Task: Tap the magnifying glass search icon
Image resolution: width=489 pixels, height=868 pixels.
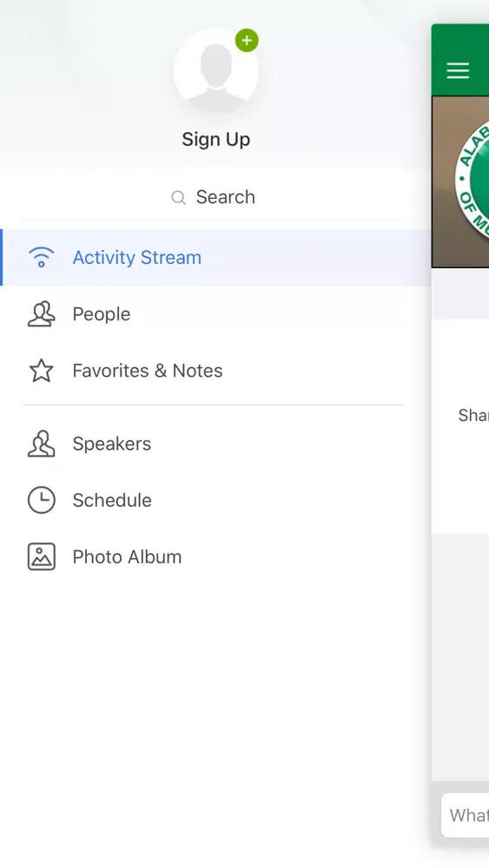Action: (178, 198)
